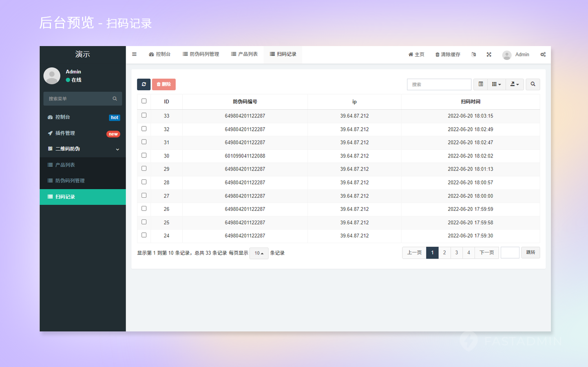588x367 pixels.
Task: Toggle the table card view icon
Action: pos(481,84)
